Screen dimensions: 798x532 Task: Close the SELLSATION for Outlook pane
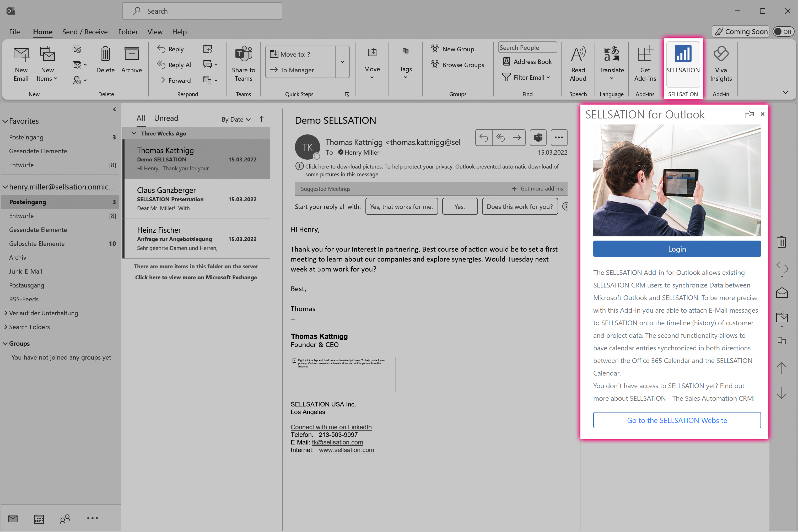point(762,114)
